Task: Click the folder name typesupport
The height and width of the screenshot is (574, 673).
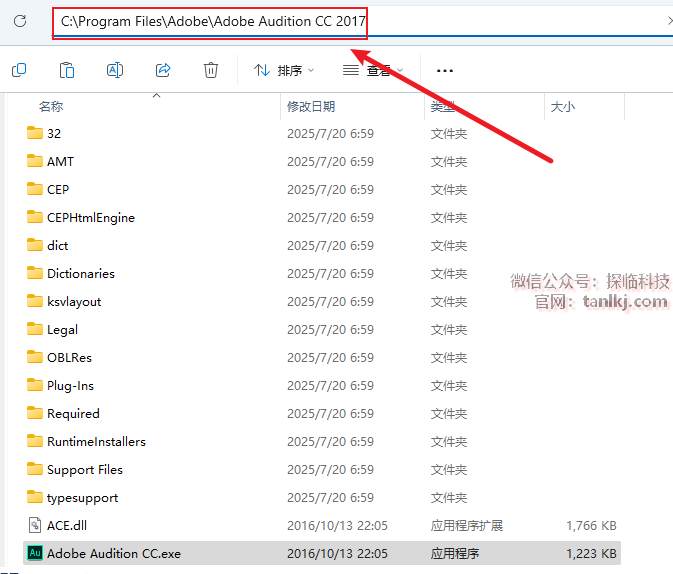Action: (82, 498)
